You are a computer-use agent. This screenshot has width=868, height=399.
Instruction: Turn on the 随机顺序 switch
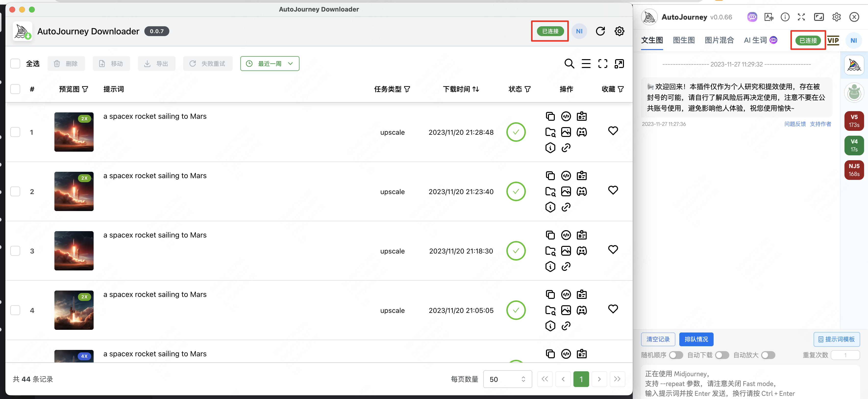[x=676, y=355]
